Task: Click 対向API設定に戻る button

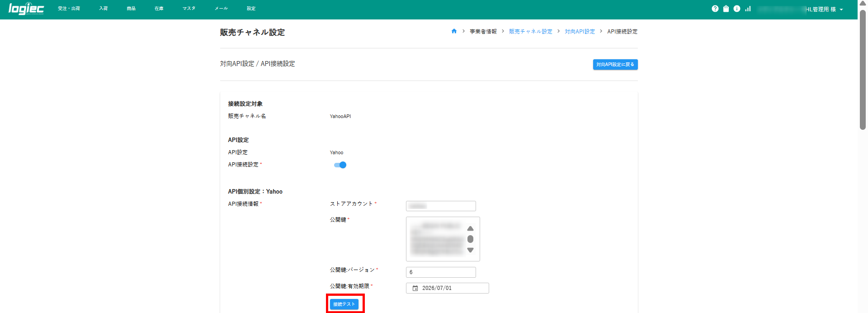Action: pos(615,65)
